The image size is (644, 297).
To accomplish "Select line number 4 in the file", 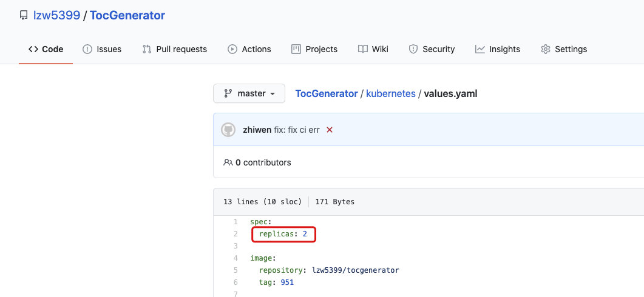I will (236, 258).
